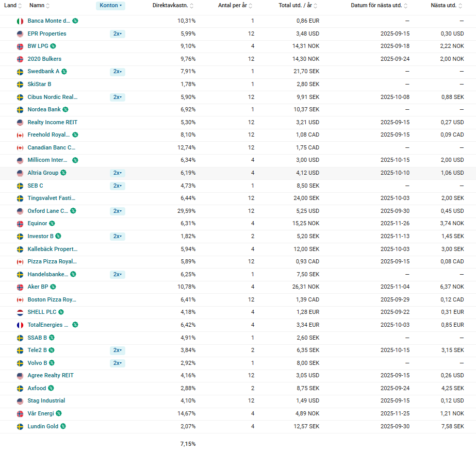Open the Realty Income REIT stock link
Viewport: 476px width, 452px height.
tap(52, 122)
